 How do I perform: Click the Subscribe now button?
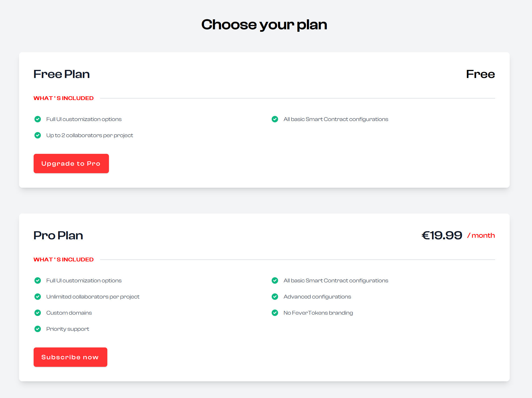[x=70, y=357]
